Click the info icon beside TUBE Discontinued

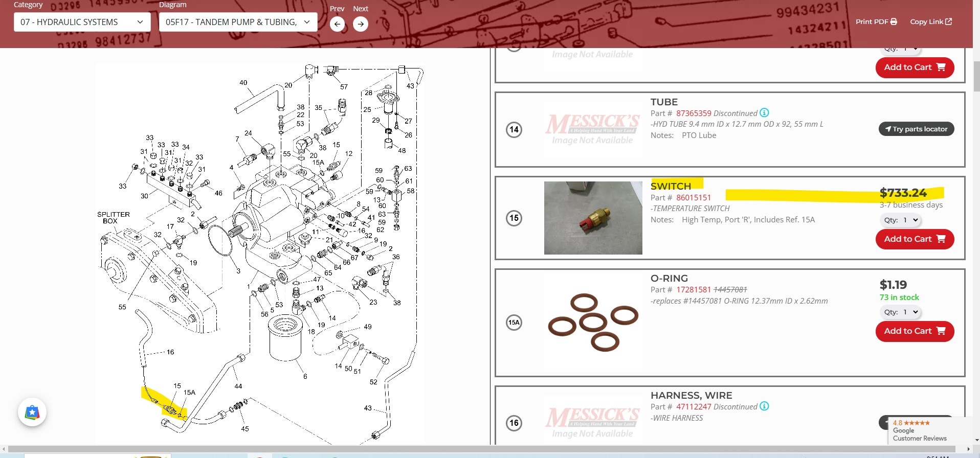764,113
